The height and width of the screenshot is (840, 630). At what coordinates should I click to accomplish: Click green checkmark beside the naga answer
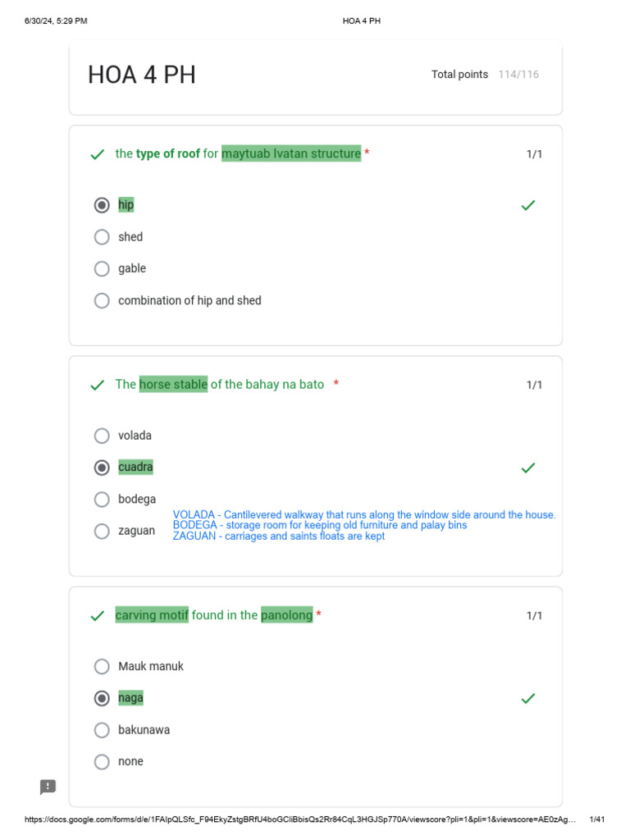tap(528, 698)
